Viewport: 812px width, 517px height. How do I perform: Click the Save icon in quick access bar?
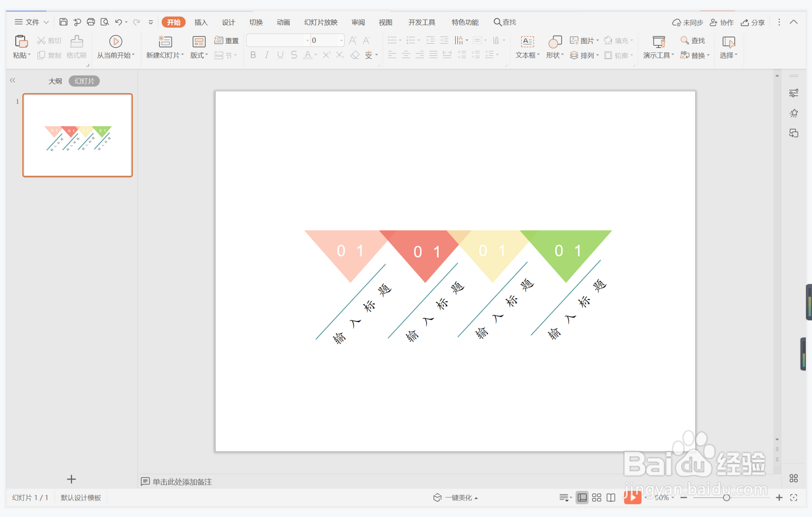click(x=63, y=22)
